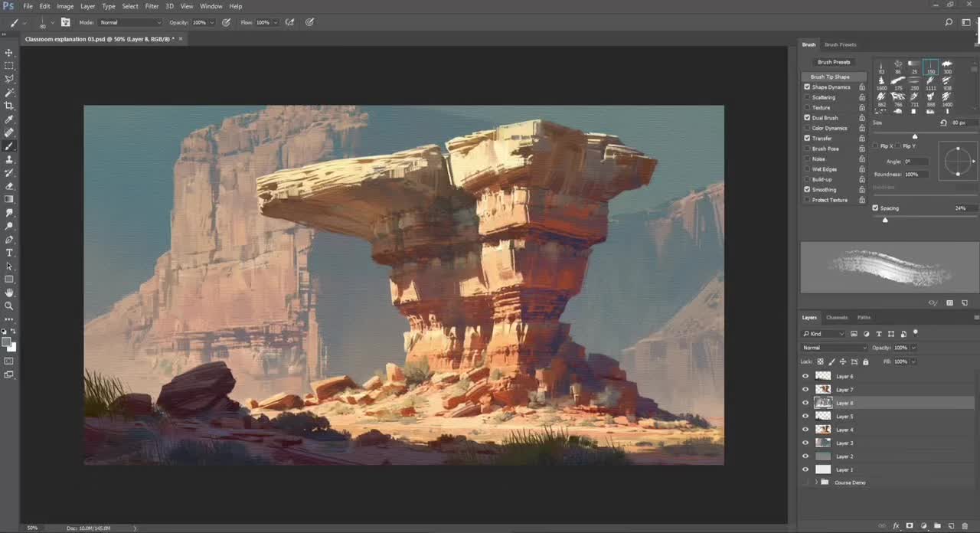Toggle the Spacing checkbox
The width and height of the screenshot is (980, 533).
[x=875, y=208]
